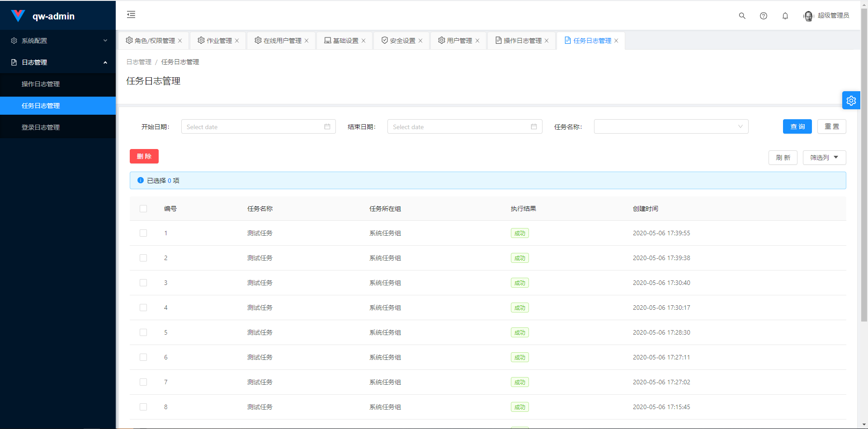Open notifications bell icon

[785, 16]
